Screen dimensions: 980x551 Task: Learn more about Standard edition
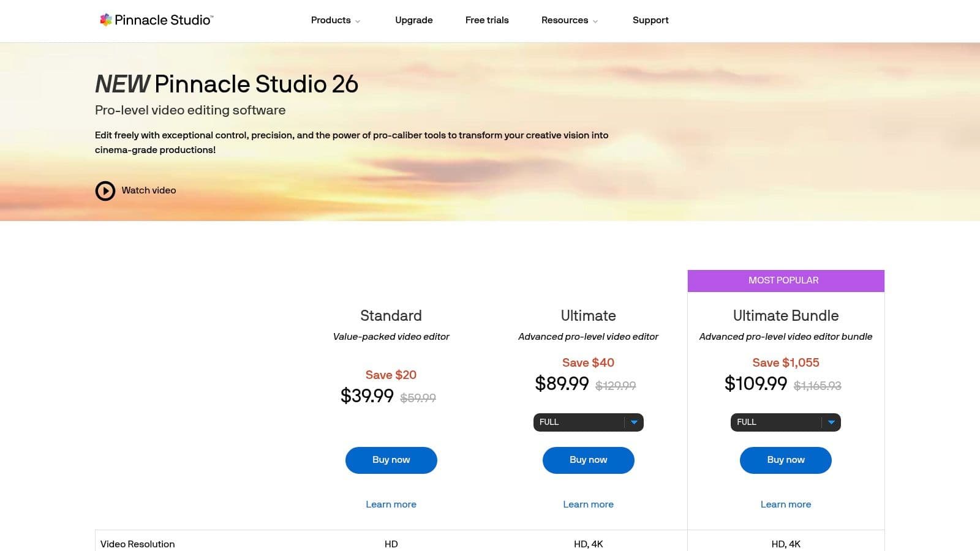[391, 504]
